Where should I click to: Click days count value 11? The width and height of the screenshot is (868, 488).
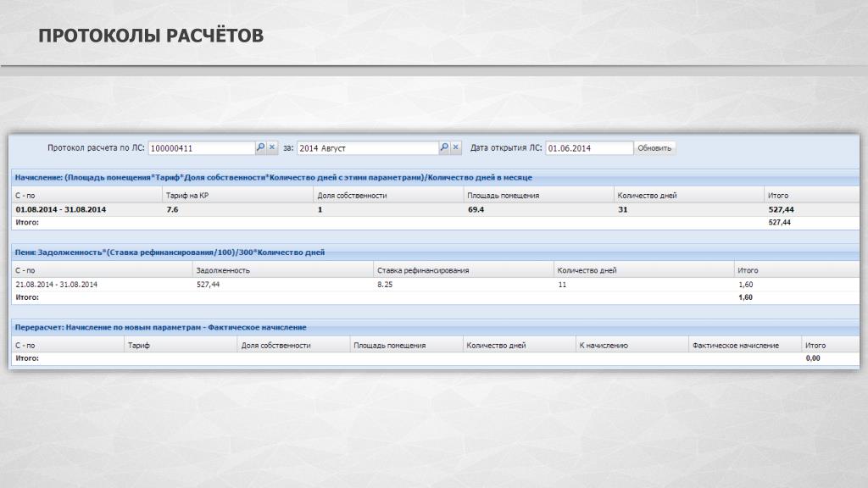[562, 285]
